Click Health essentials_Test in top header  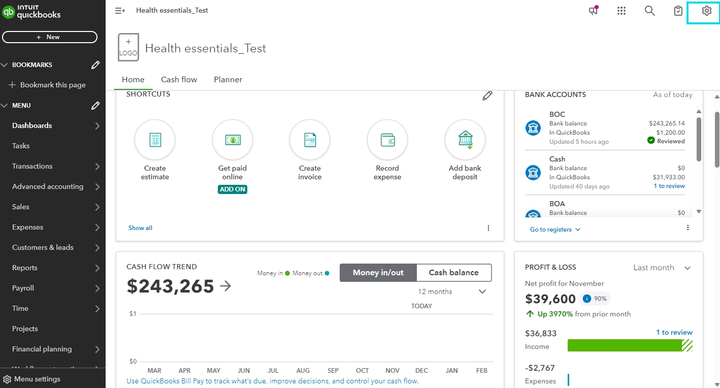(x=172, y=10)
